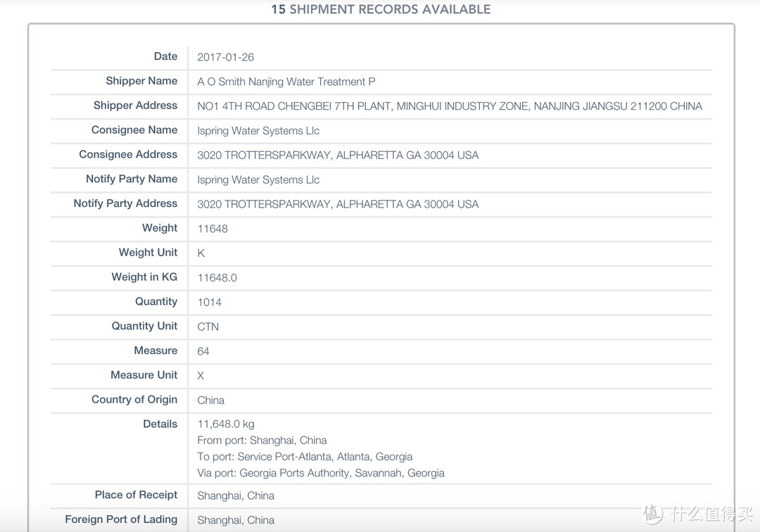Click 'To port: Service Port-Atlanta' line

click(x=305, y=457)
